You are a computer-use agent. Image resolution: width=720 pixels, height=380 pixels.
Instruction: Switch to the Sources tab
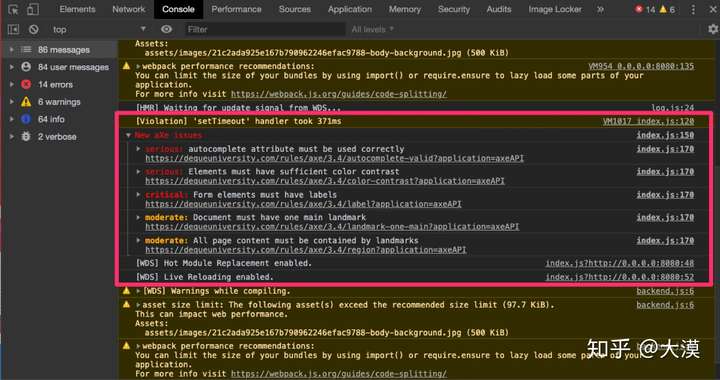tap(294, 9)
